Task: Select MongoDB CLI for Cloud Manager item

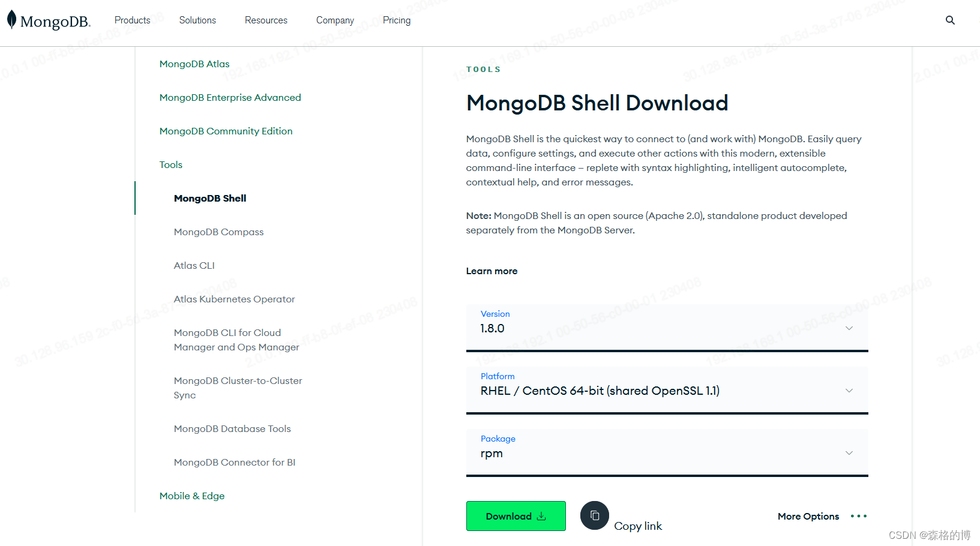Action: point(236,340)
